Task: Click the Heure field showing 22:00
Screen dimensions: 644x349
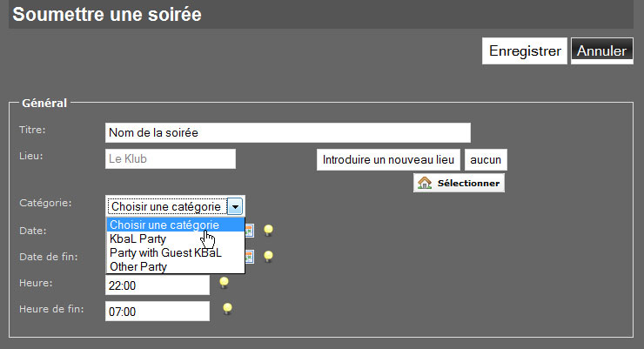Action: click(x=158, y=285)
